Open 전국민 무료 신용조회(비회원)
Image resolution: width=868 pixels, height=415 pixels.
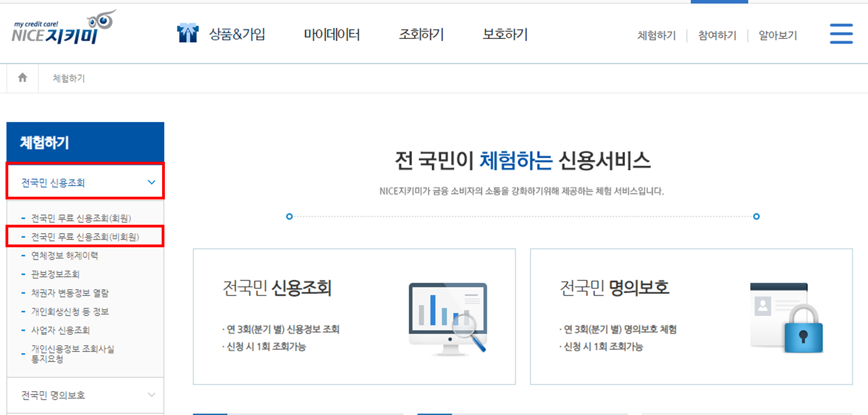click(x=85, y=237)
